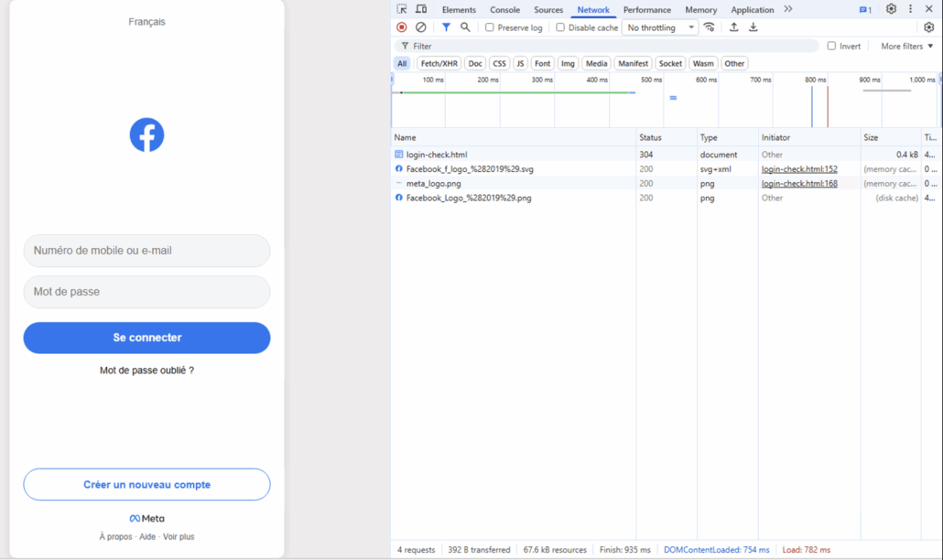Follow the login-check.html:152 initiator link
943x560 pixels.
pos(799,169)
